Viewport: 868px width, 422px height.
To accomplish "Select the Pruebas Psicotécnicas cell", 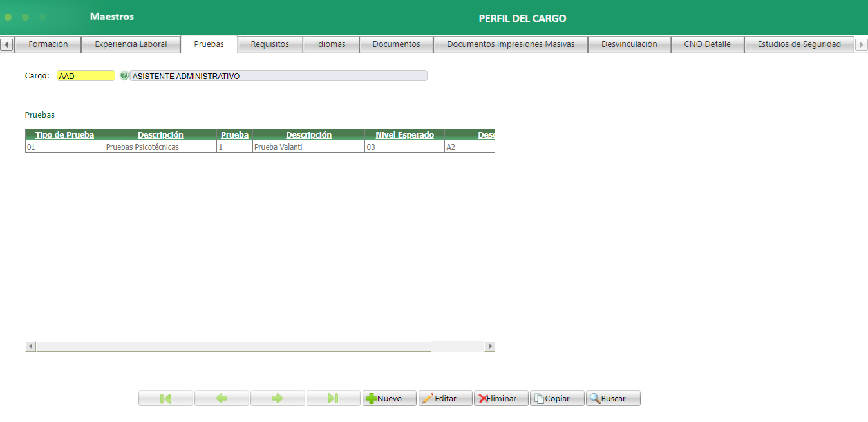I will click(160, 147).
